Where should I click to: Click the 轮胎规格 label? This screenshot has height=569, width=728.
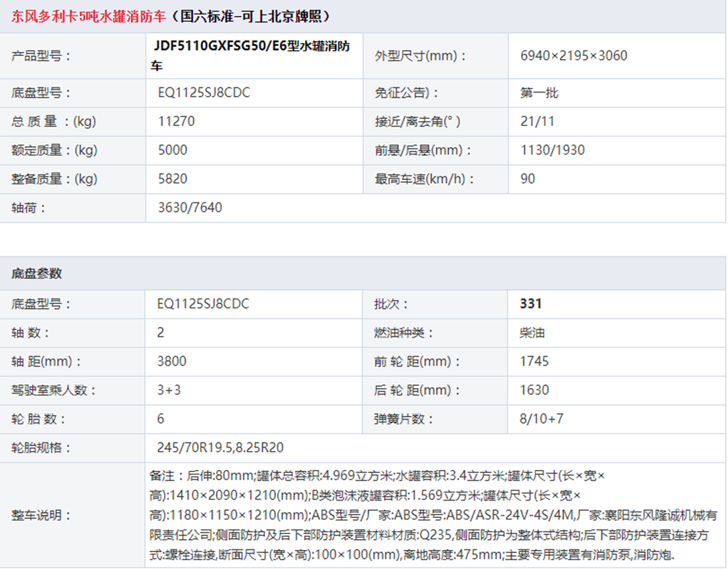pyautogui.click(x=41, y=448)
